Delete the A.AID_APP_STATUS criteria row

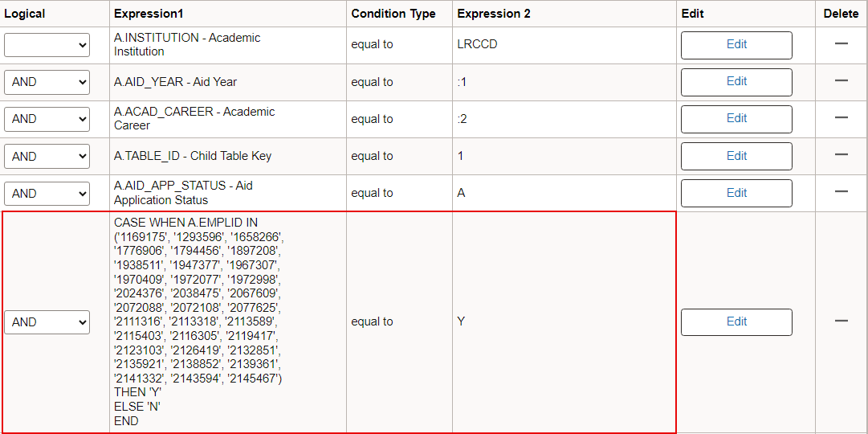[x=842, y=193]
